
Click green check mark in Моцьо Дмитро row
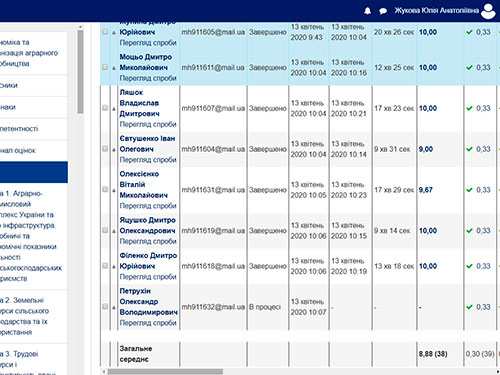coord(469,68)
